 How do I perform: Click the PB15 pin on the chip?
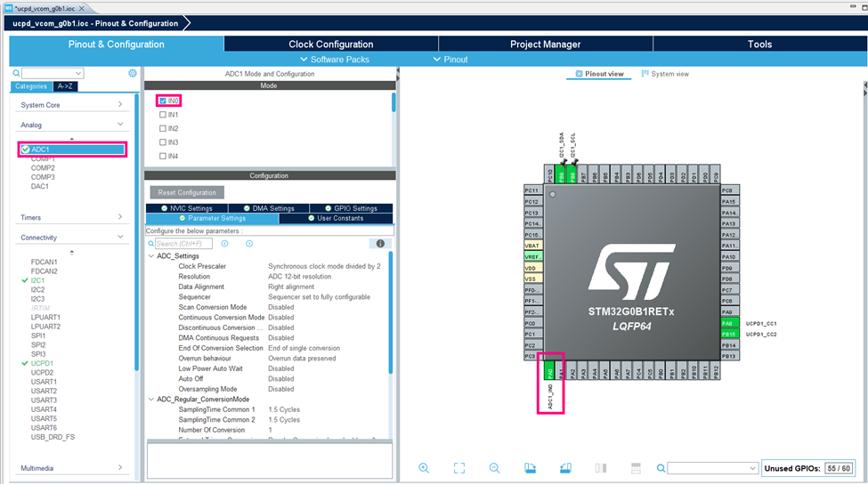pyautogui.click(x=730, y=335)
